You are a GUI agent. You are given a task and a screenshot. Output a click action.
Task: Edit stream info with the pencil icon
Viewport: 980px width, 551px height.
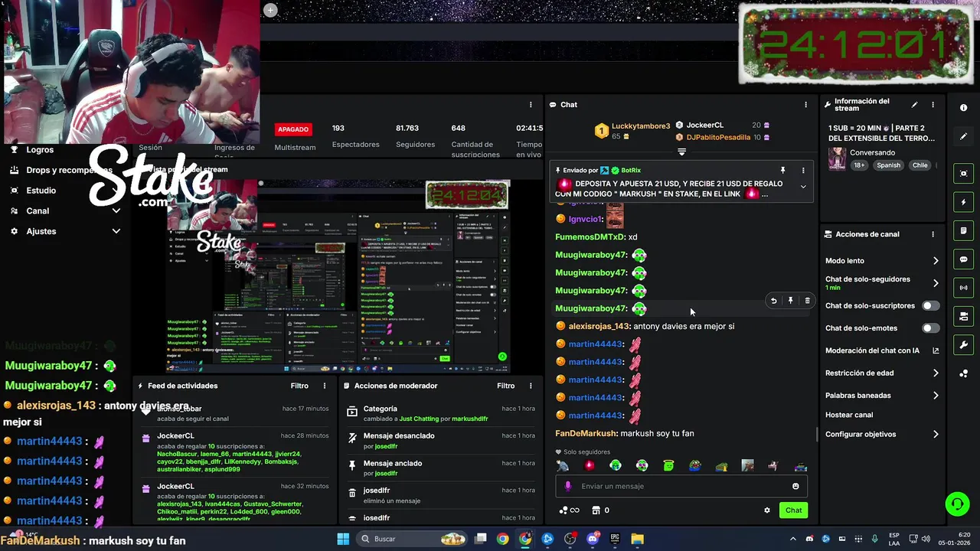pos(914,105)
